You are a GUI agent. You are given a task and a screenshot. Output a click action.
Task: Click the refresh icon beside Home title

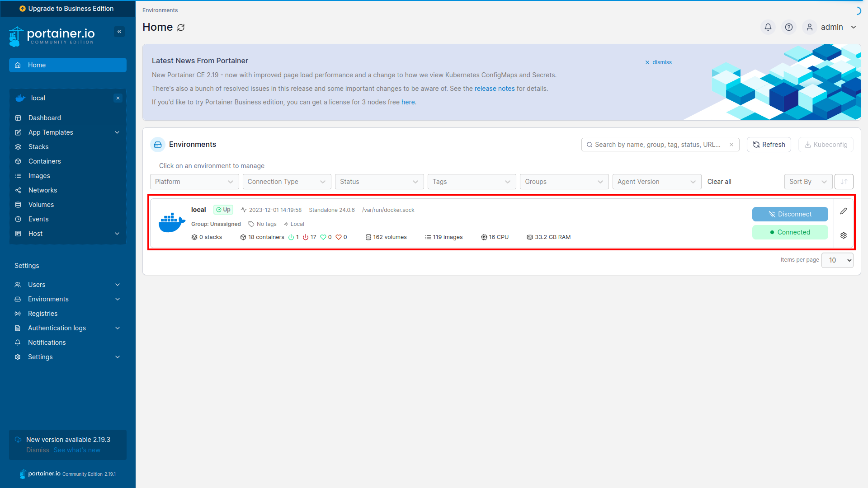pos(181,28)
